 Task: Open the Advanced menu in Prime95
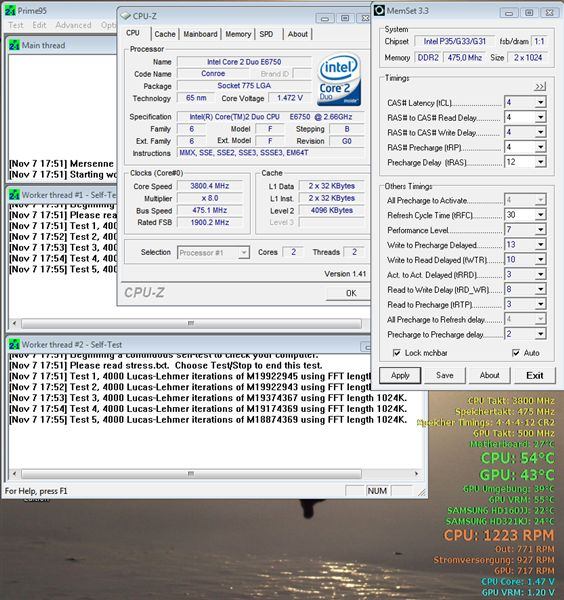tap(73, 25)
